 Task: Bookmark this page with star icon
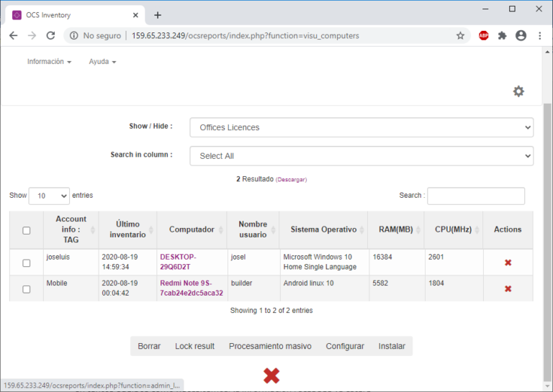[x=460, y=35]
